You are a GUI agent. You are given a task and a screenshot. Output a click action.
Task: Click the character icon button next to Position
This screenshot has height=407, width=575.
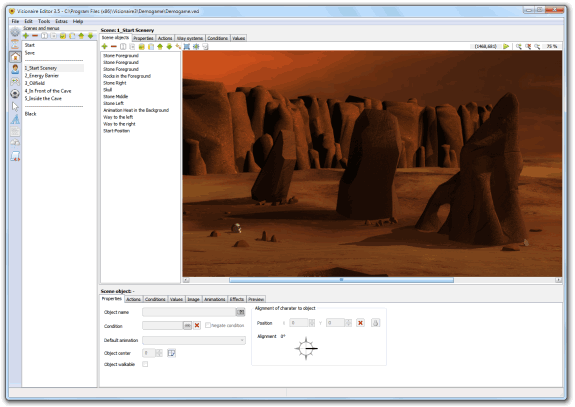click(375, 323)
